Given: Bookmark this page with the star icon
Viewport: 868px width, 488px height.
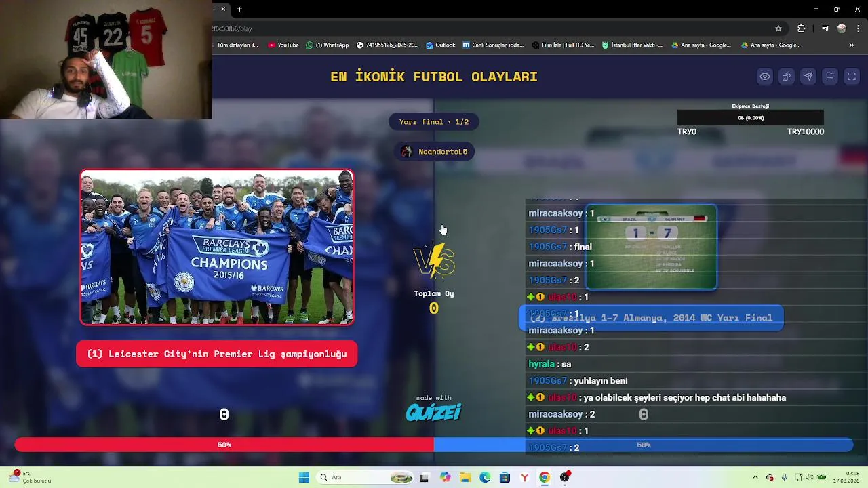Looking at the screenshot, I should tap(778, 28).
